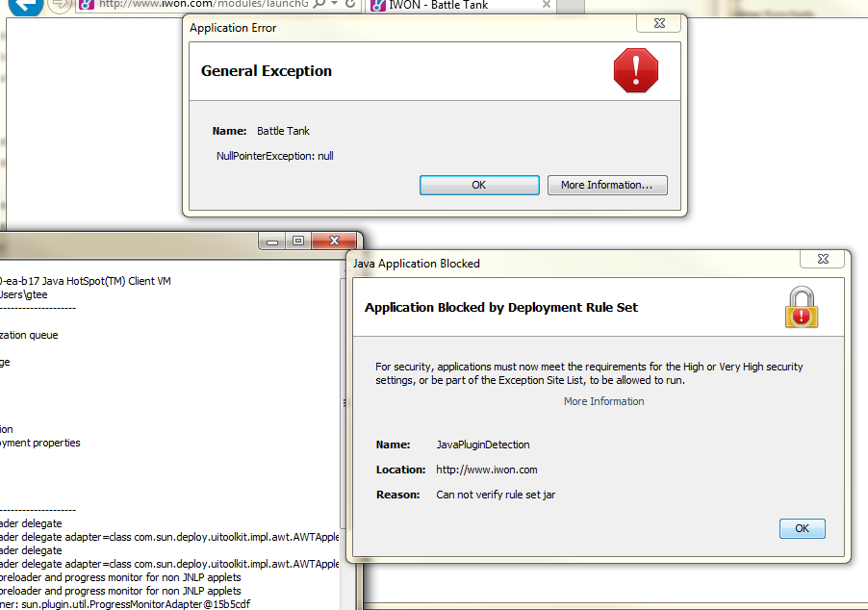
Task: Click the search magnifier in address bar
Action: point(317,5)
